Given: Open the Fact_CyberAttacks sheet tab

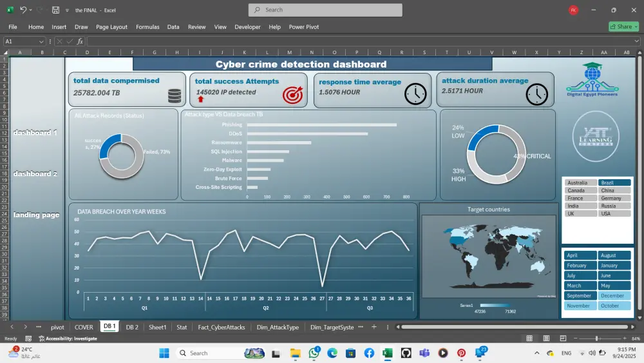Looking at the screenshot, I should point(222,328).
